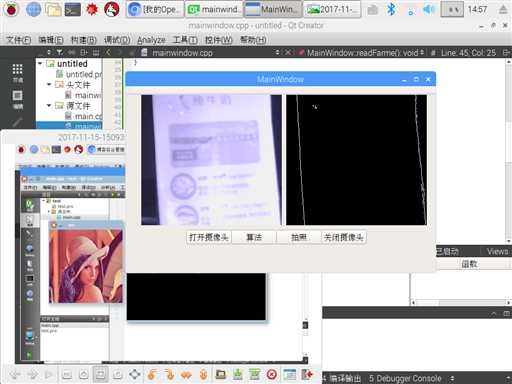Click the 关闭摄像头 button
The width and height of the screenshot is (512, 384).
[344, 237]
